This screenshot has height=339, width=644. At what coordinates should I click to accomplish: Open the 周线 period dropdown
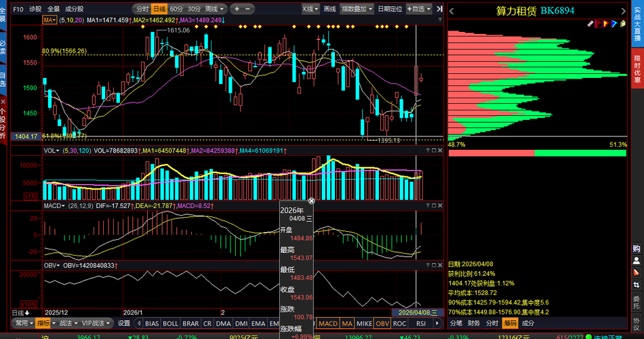[214, 9]
